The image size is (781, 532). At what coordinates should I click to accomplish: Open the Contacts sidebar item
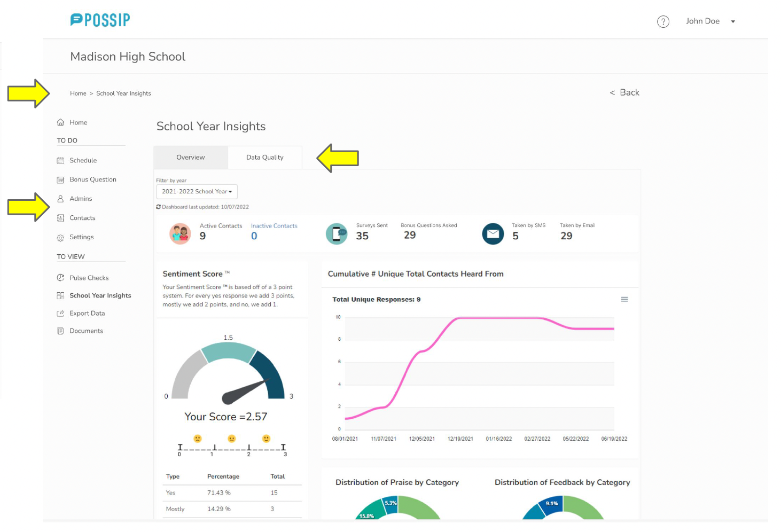point(82,218)
